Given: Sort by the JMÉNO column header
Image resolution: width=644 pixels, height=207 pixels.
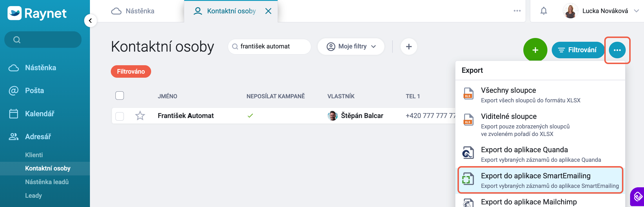Looking at the screenshot, I should point(167,96).
